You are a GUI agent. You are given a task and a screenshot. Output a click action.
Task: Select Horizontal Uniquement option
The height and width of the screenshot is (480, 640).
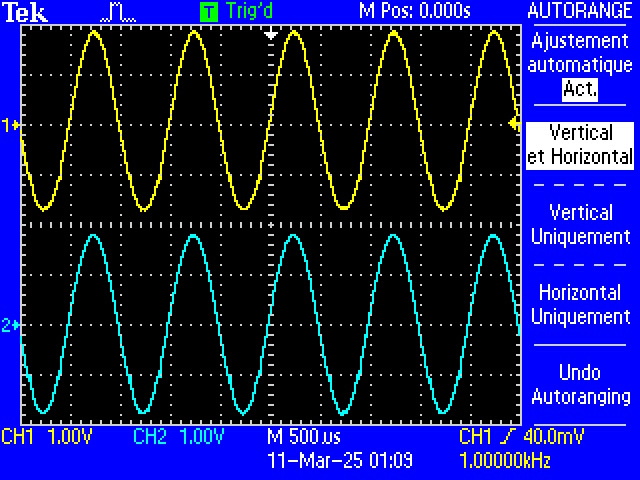click(580, 304)
